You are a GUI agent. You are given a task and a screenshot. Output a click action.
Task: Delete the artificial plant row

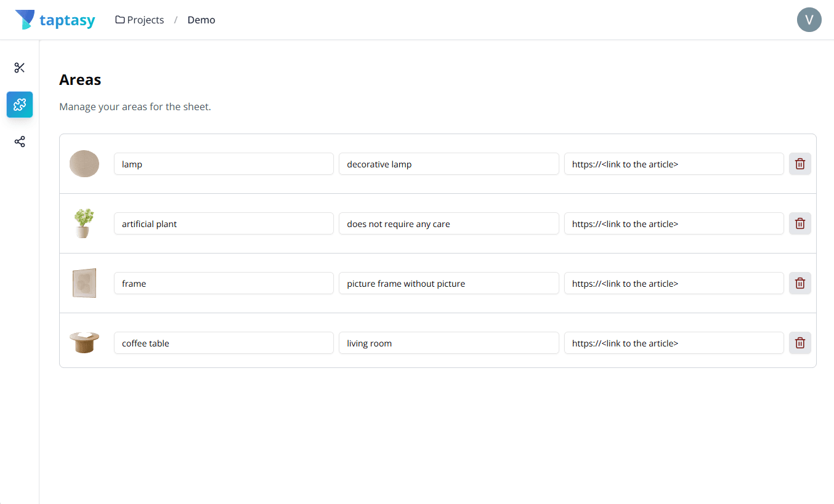[x=800, y=223]
